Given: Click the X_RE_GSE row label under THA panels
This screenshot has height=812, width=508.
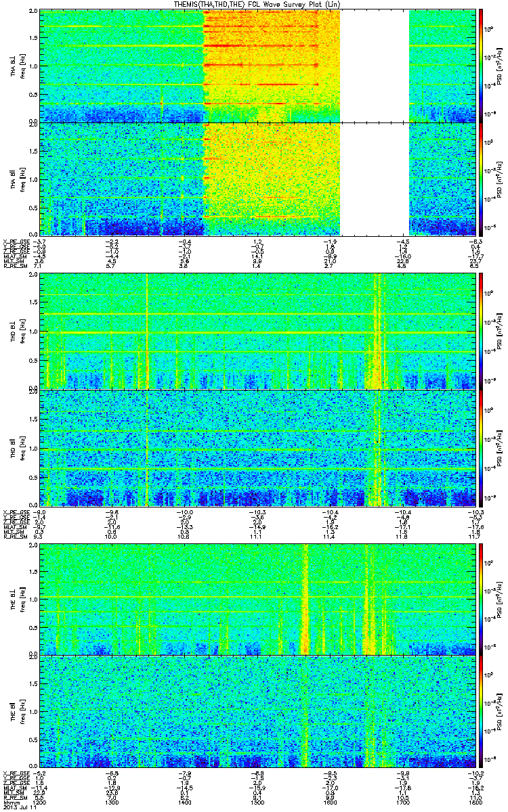Looking at the screenshot, I should [14, 242].
